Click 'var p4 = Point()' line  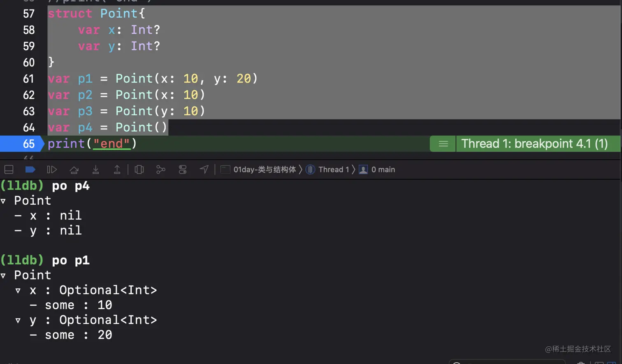pos(107,127)
